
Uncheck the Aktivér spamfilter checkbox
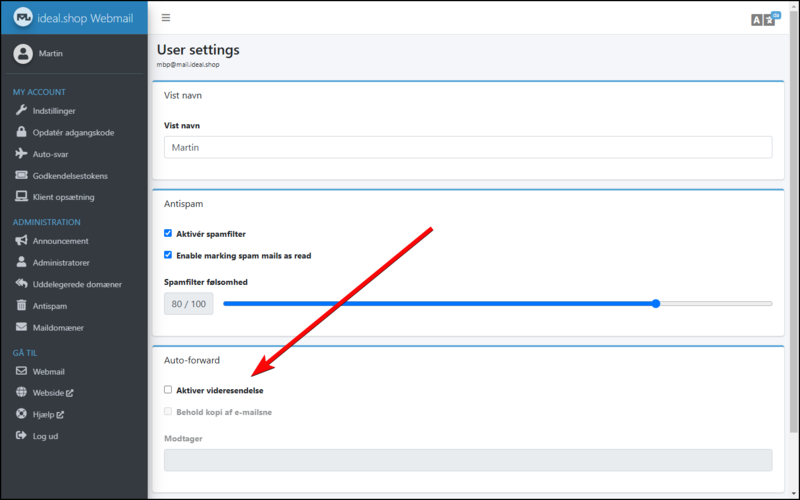[168, 233]
